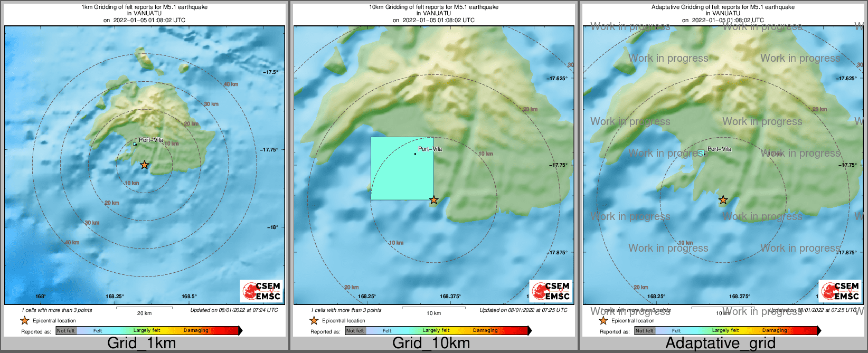Click the 'Largely felt' segment of the Grid_10km color scale
Image resolution: width=868 pixels, height=353 pixels.
tap(436, 331)
